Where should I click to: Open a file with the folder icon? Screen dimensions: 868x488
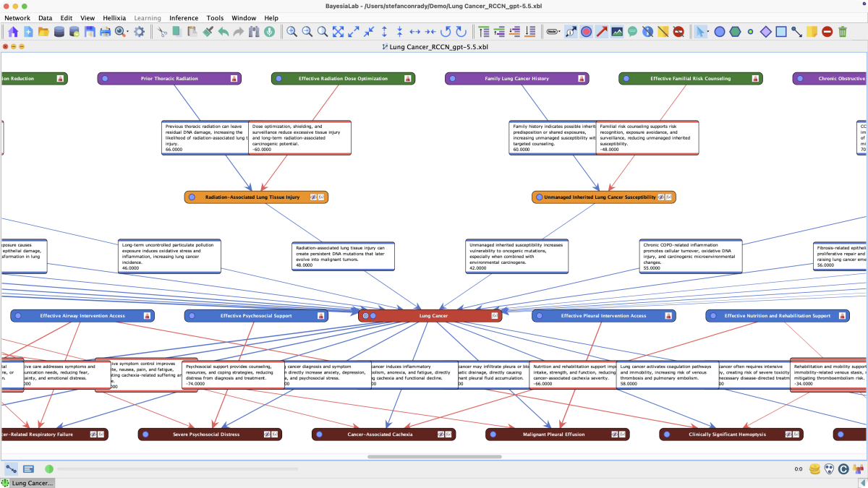click(x=43, y=32)
